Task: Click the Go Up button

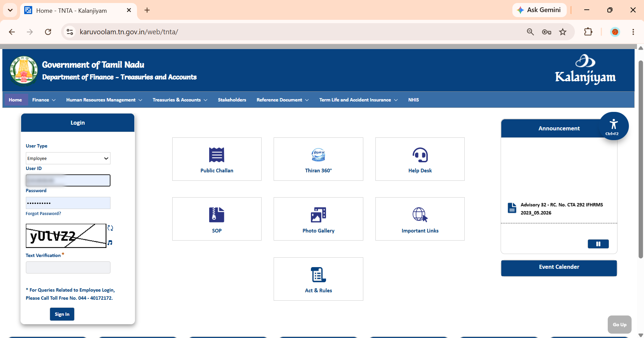Action: (x=619, y=325)
